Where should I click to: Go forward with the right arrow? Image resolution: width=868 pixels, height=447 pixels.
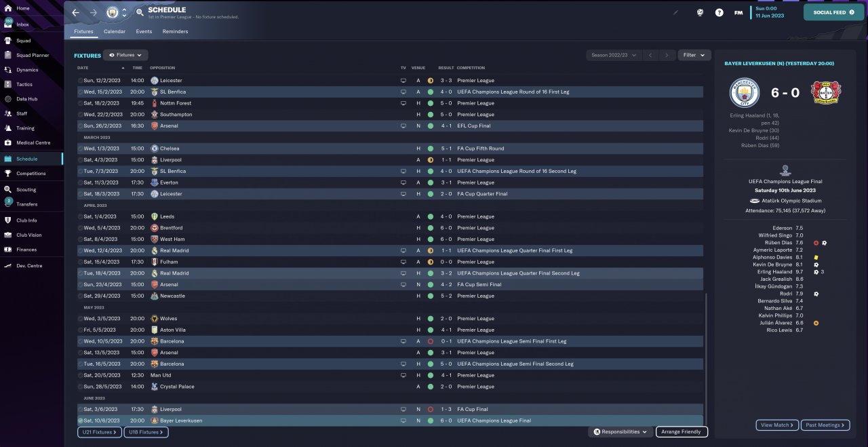tap(93, 12)
